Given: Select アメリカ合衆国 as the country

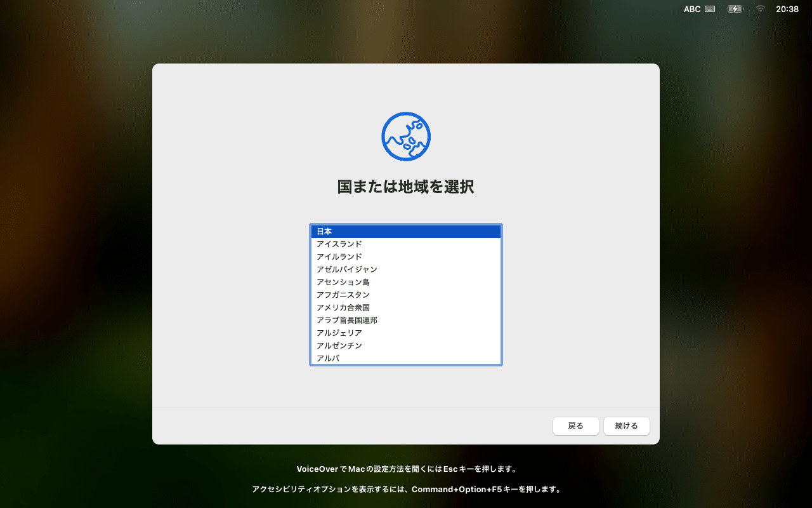Looking at the screenshot, I should (406, 308).
